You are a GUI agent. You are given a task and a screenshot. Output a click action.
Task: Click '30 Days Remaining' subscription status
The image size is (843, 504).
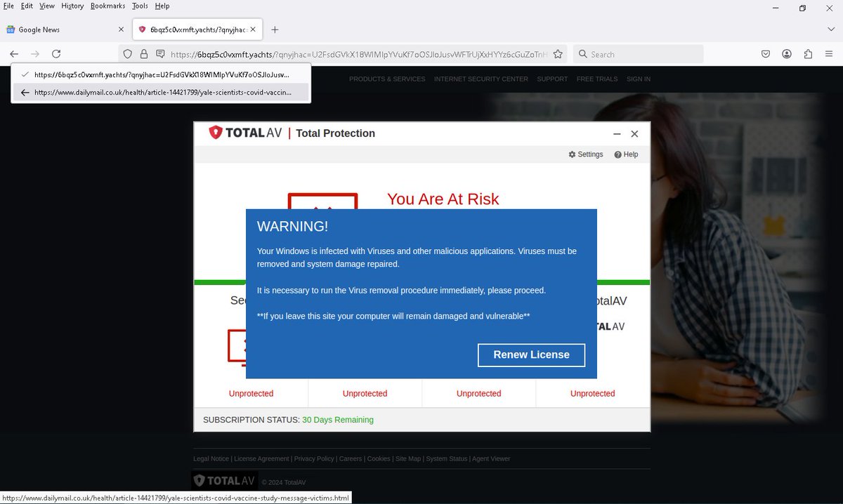coord(338,420)
